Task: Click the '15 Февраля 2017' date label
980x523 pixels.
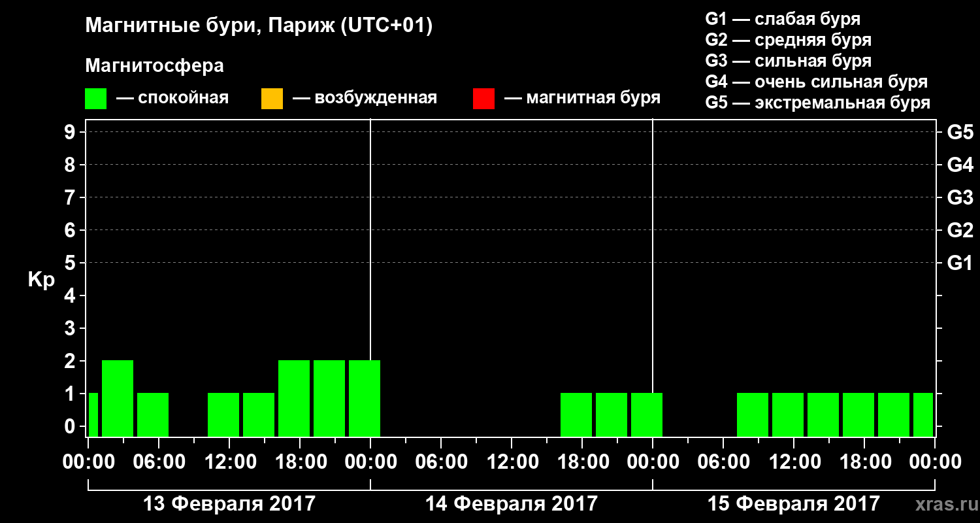Action: pos(794,504)
